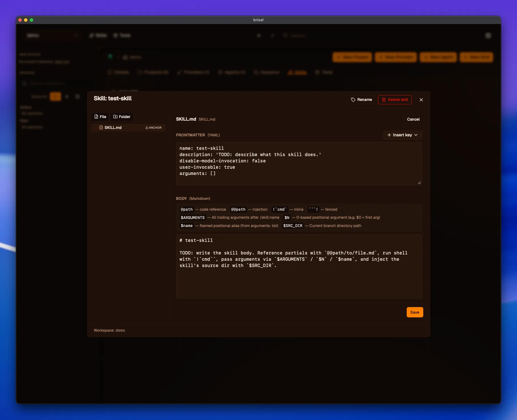Select SKILL.md in the file tree
The height and width of the screenshot is (420, 517).
click(128, 128)
